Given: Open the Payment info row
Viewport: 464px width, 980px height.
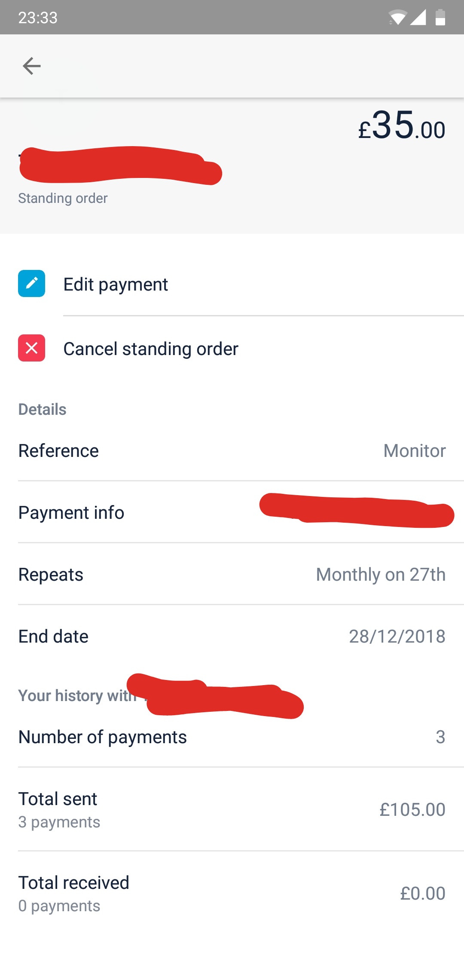Looking at the screenshot, I should tap(232, 512).
